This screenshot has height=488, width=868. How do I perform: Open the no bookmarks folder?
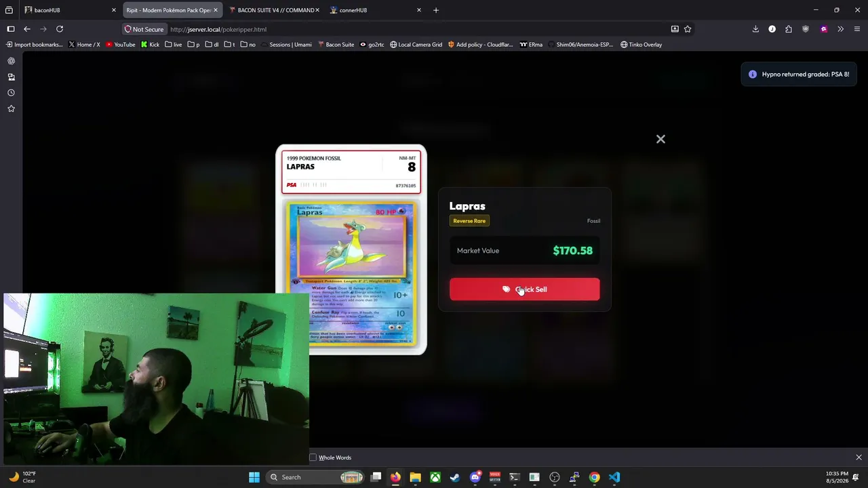[x=248, y=45]
